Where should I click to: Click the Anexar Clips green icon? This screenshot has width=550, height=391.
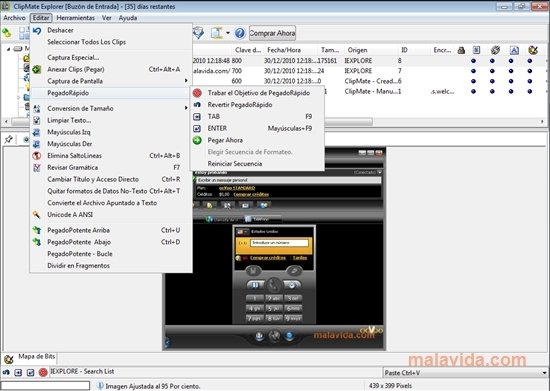[37, 69]
